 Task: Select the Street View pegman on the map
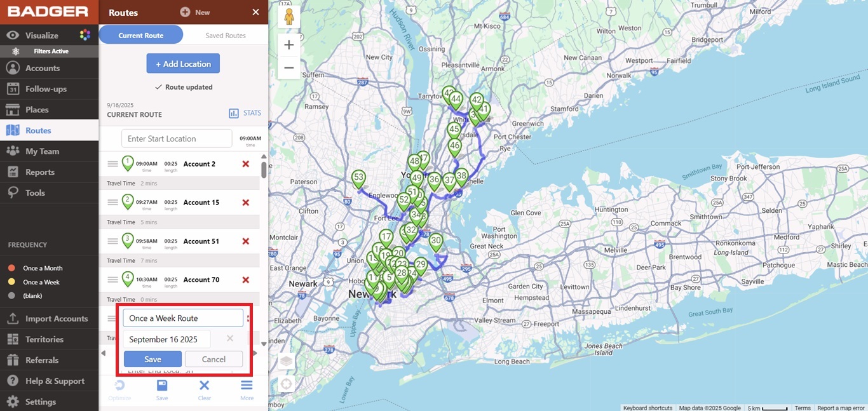coord(289,17)
